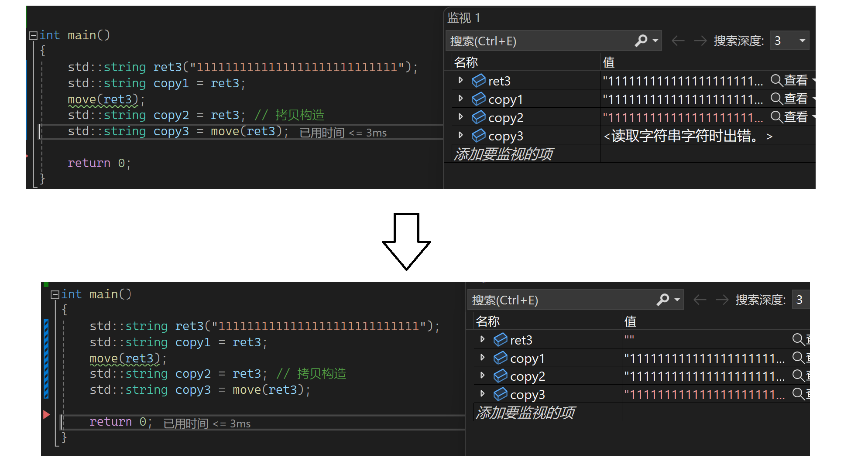
Task: Click back arrow in top watch panel
Action: click(x=678, y=41)
